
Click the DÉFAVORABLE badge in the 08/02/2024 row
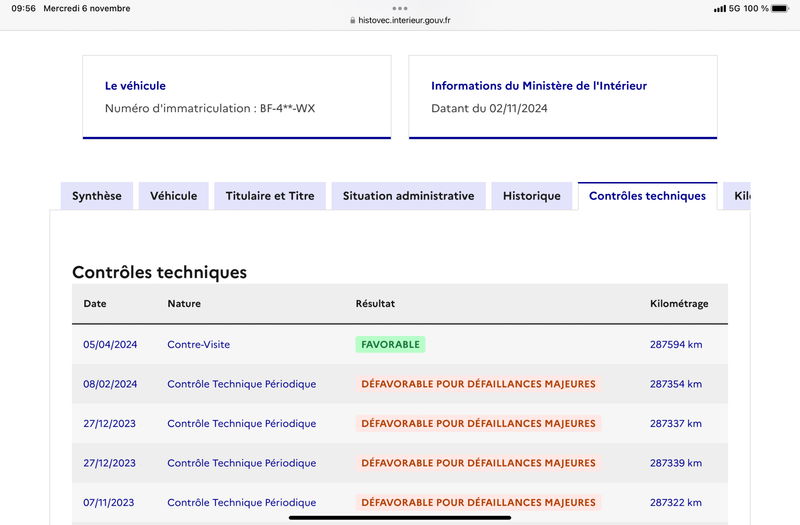(479, 384)
